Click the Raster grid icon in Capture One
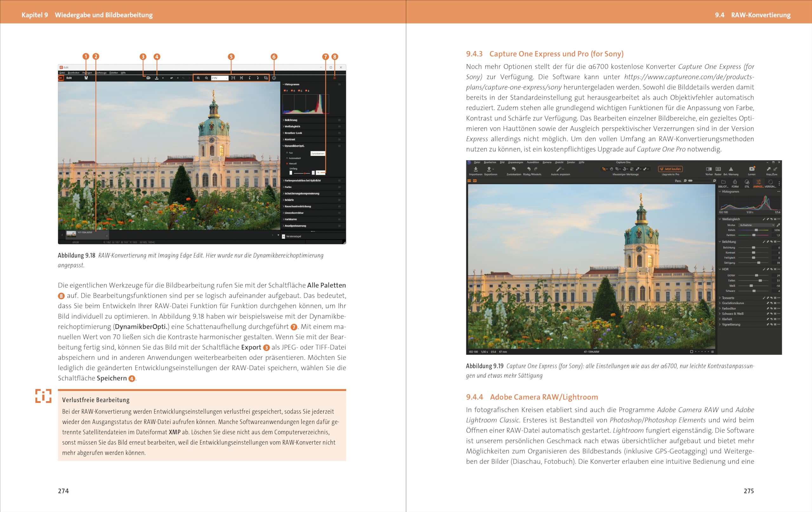This screenshot has height=512, width=812. coord(718,169)
